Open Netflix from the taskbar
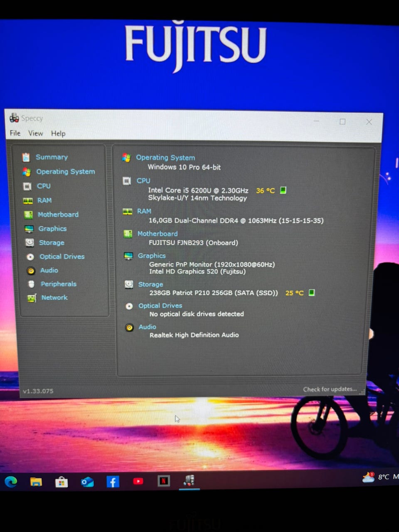Viewport: 399px width, 532px height. 164,481
